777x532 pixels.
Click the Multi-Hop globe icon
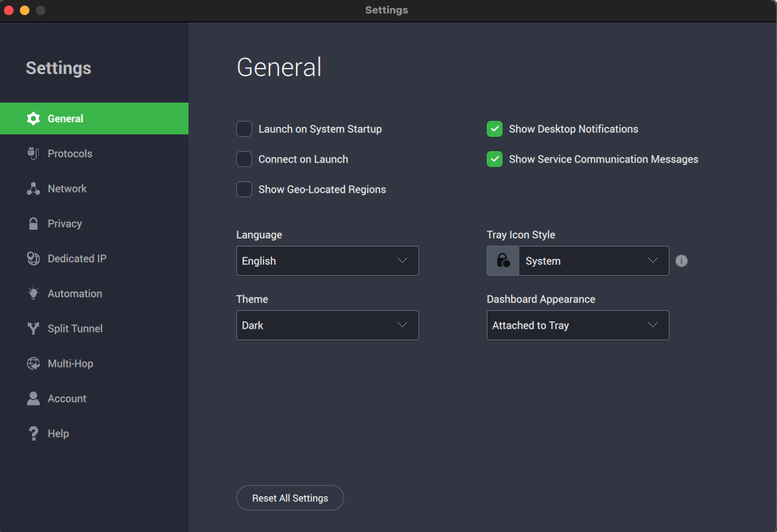click(x=33, y=363)
